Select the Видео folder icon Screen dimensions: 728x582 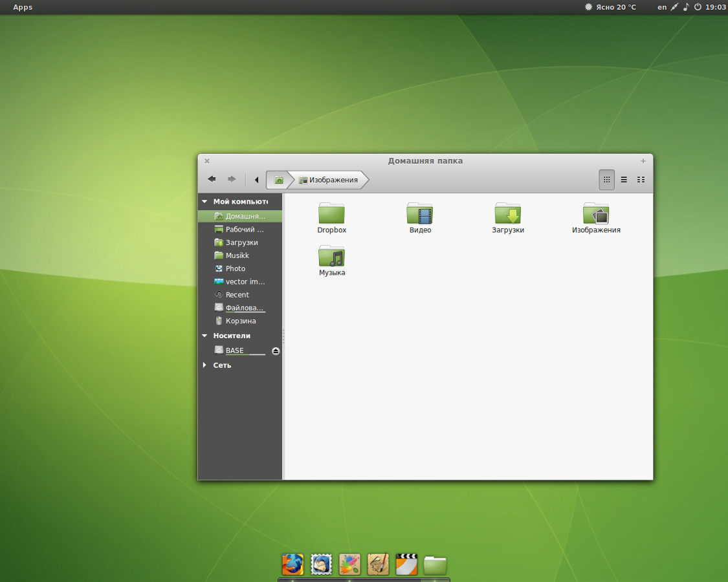point(420,218)
